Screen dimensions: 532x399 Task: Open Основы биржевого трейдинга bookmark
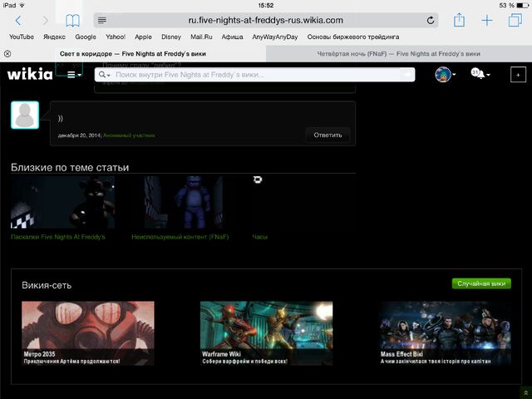point(352,37)
